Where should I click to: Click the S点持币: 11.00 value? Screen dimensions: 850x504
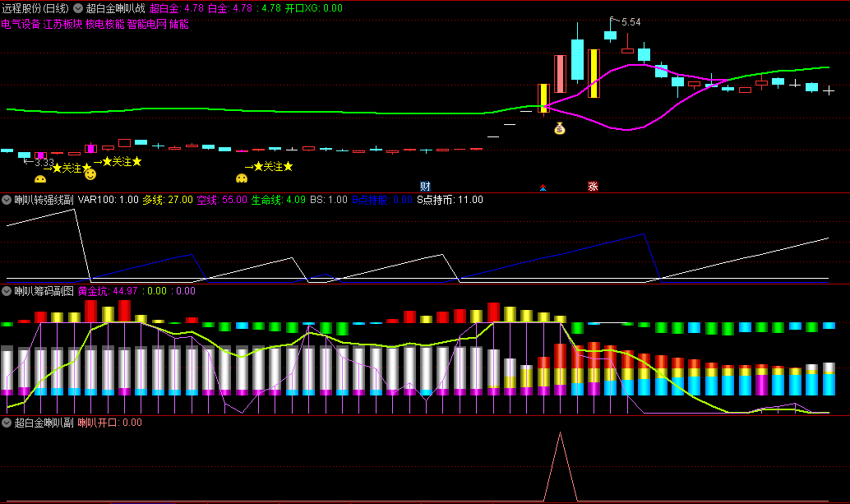point(450,200)
